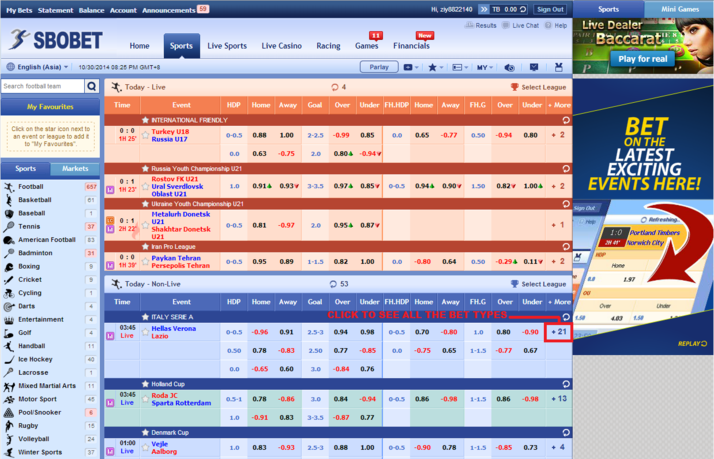Click Results icon in header
The image size is (714, 459).
coord(469,26)
